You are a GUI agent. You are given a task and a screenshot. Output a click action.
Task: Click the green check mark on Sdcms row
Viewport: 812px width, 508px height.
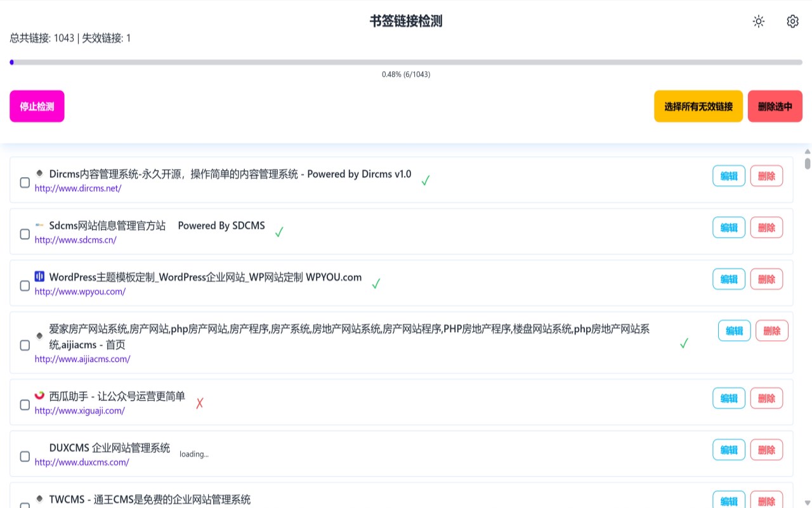pos(279,232)
